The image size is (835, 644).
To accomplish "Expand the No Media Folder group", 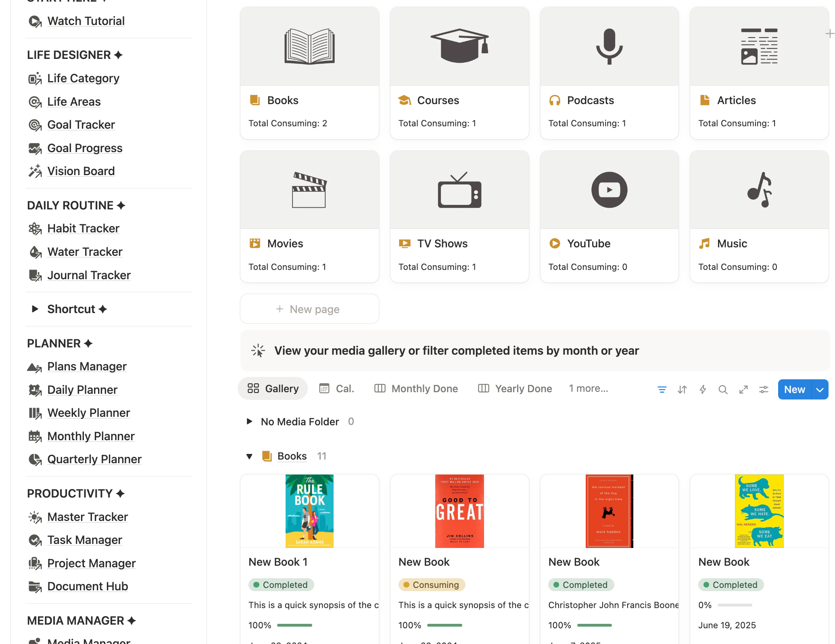I will tap(249, 422).
